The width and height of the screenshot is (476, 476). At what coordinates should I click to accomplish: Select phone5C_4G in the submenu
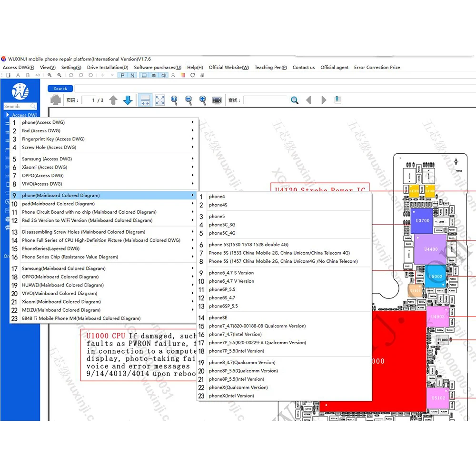click(285, 233)
